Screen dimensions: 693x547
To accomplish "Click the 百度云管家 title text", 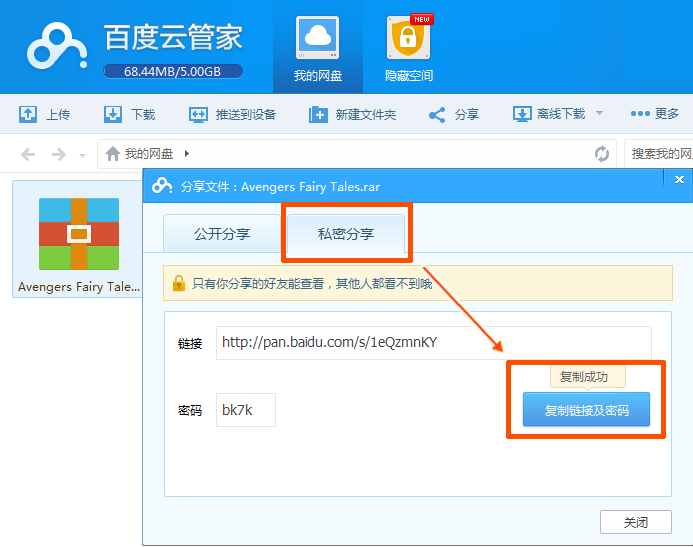I will 173,38.
